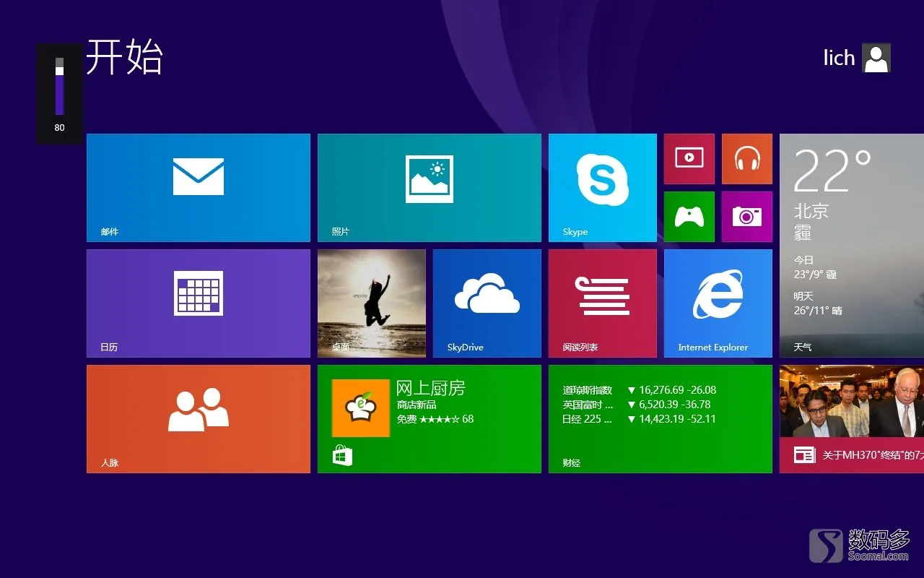Image resolution: width=924 pixels, height=578 pixels.
Task: Click the 日经 225 14,423.19 row
Action: (640, 419)
